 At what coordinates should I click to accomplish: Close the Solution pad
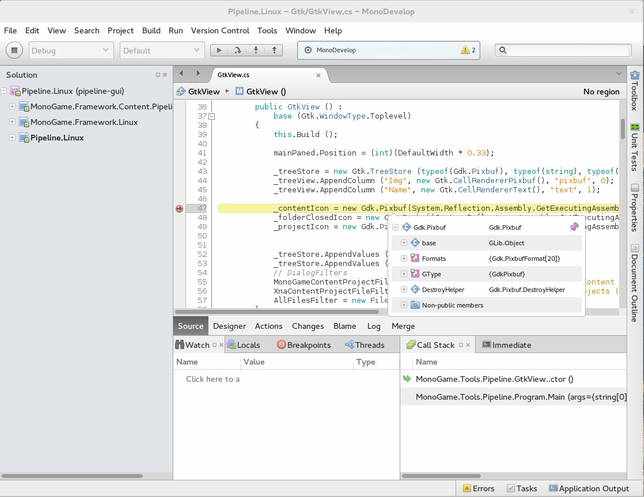165,75
